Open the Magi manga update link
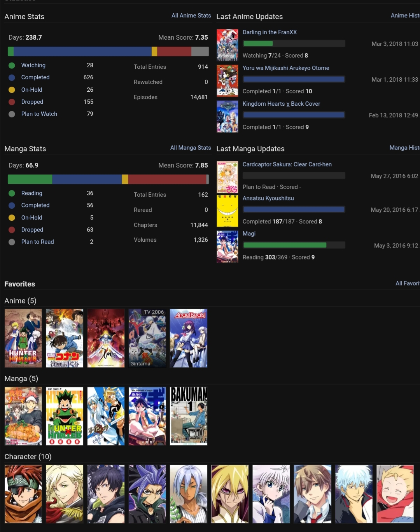Viewport: 420px width, 532px height. [x=249, y=234]
